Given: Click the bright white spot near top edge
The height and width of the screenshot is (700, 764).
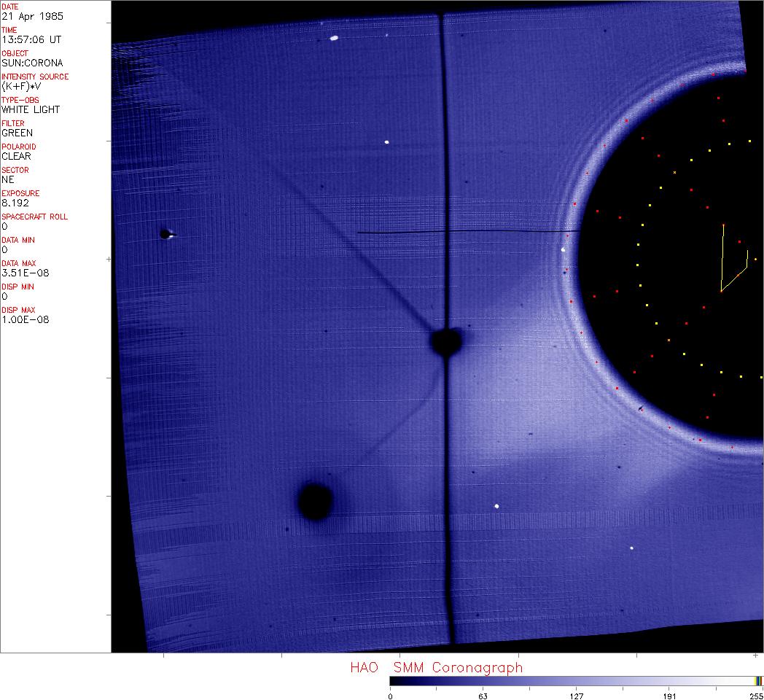Looking at the screenshot, I should 334,38.
